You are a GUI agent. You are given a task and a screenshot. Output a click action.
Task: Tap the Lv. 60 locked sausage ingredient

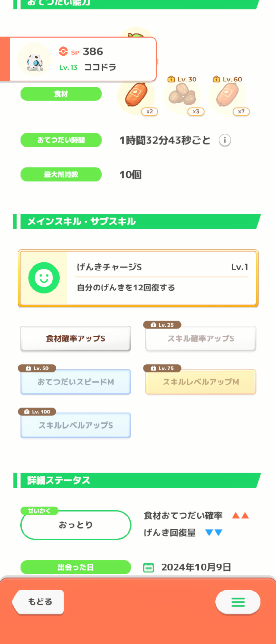(227, 95)
